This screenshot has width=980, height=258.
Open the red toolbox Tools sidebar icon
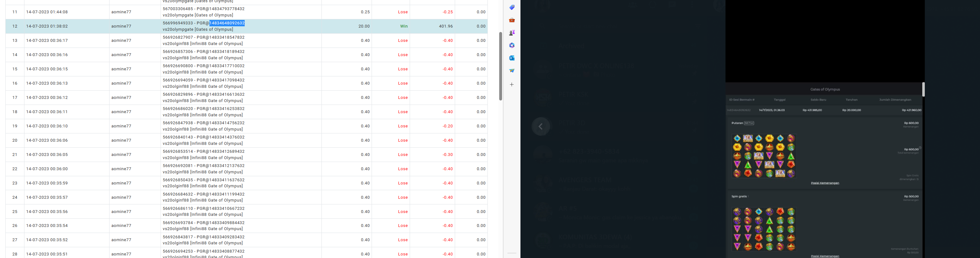click(512, 20)
